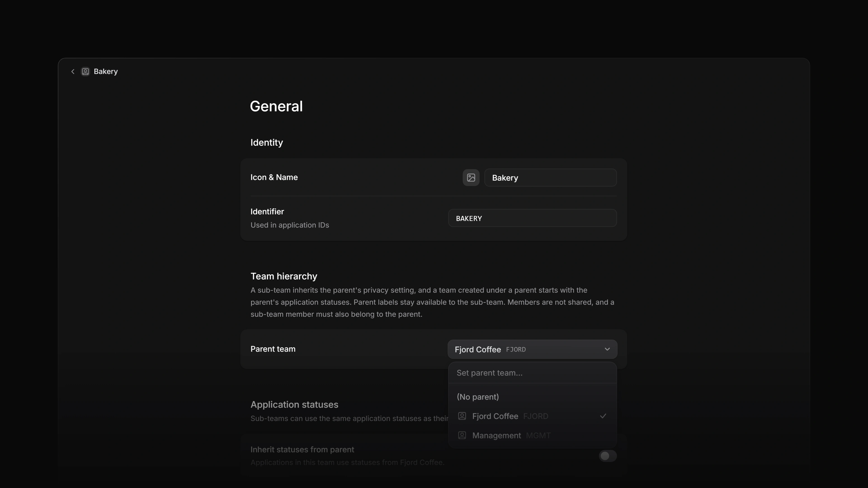Click the Management team icon in the list
Screen dimensions: 868x488
(462, 435)
